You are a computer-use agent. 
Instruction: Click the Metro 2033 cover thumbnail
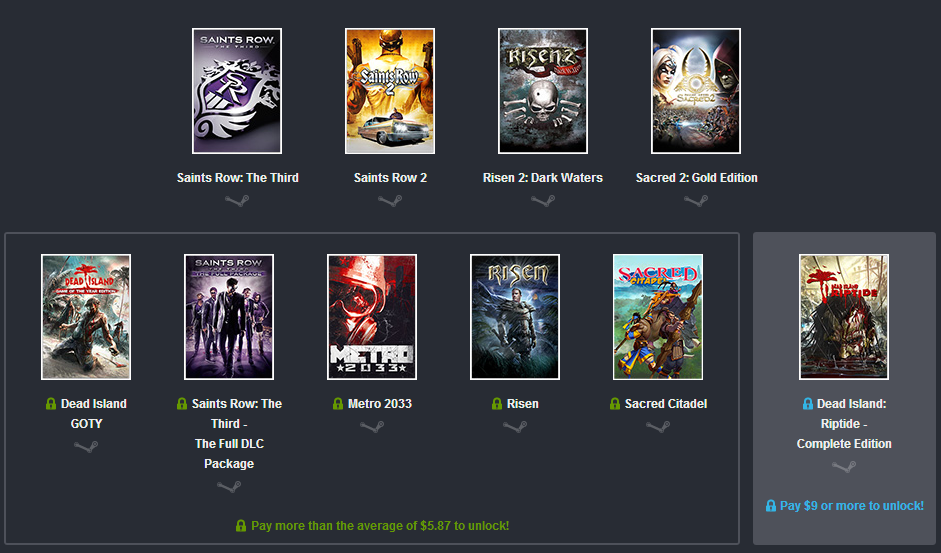tap(372, 317)
